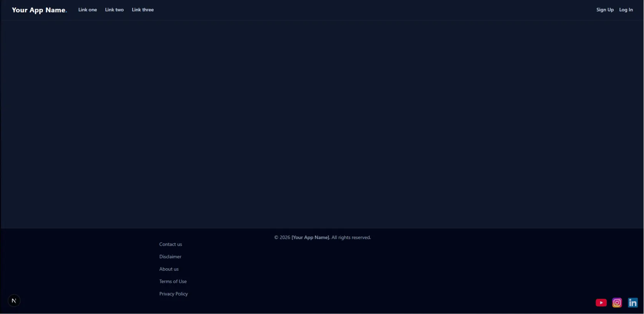
Task: Open the Disclaimer footer link
Action: point(171,257)
